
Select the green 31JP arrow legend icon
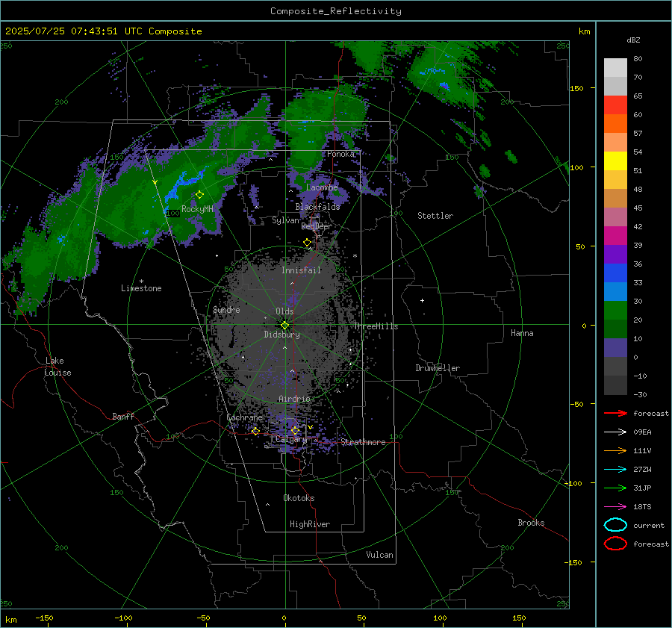click(615, 488)
